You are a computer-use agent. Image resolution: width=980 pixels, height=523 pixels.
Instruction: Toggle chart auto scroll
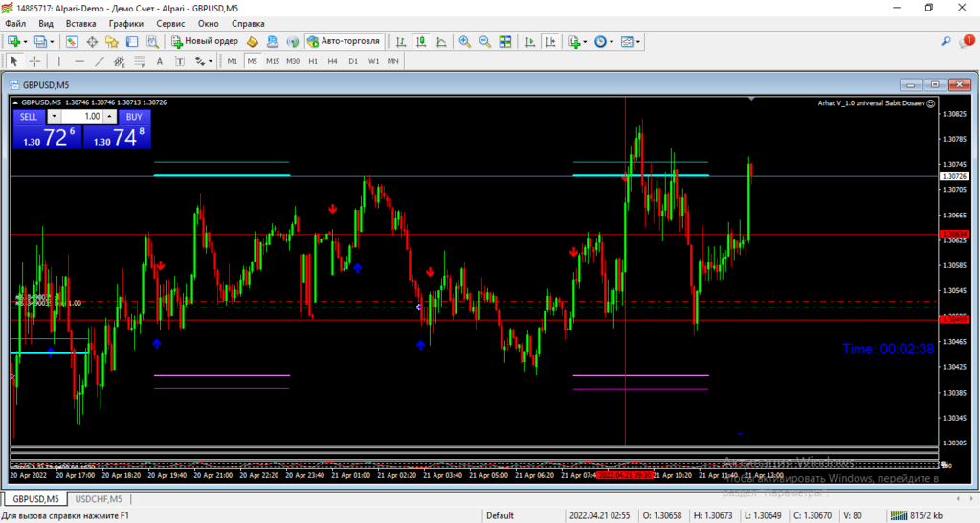tap(530, 42)
